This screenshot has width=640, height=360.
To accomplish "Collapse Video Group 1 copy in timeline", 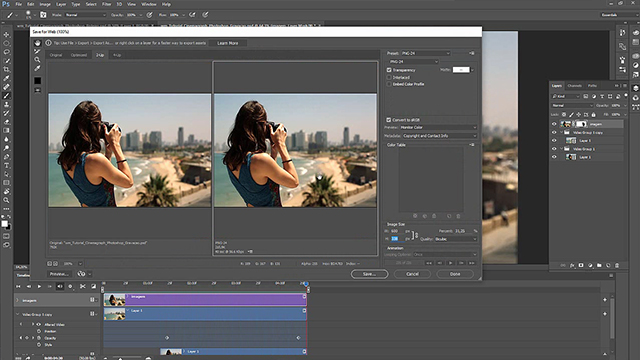I will coord(18,314).
